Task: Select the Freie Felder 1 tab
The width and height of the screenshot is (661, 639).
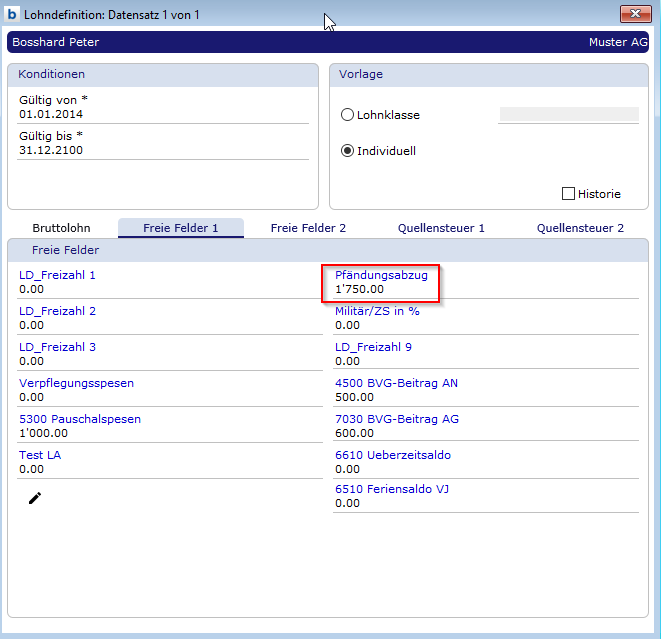Action: (x=181, y=228)
